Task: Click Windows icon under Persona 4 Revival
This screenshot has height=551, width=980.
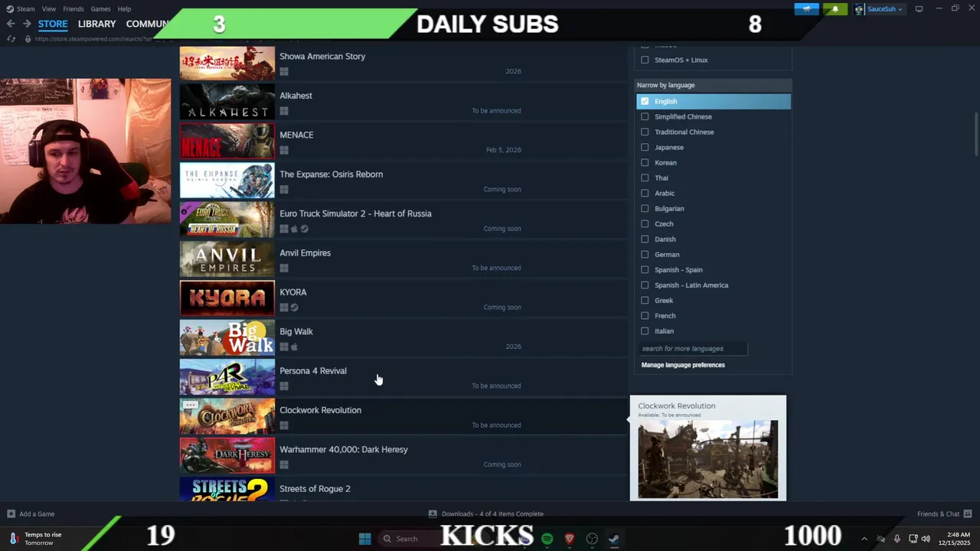Action: coord(284,386)
